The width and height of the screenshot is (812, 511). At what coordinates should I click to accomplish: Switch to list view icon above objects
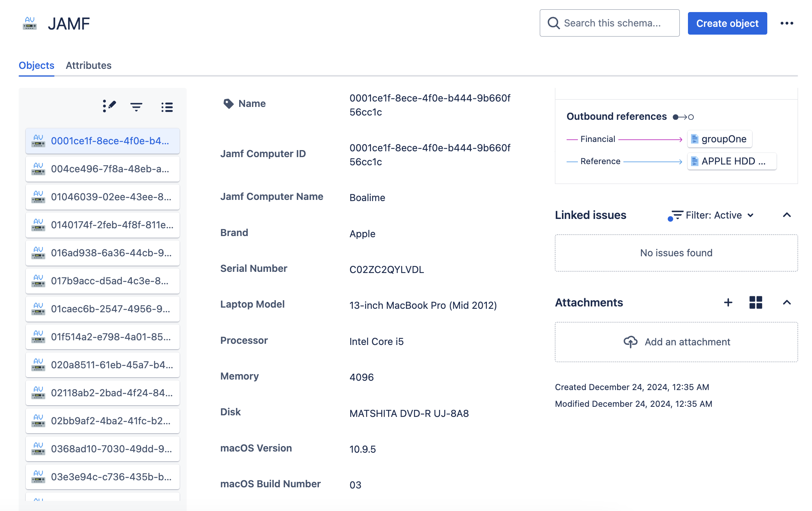click(167, 107)
